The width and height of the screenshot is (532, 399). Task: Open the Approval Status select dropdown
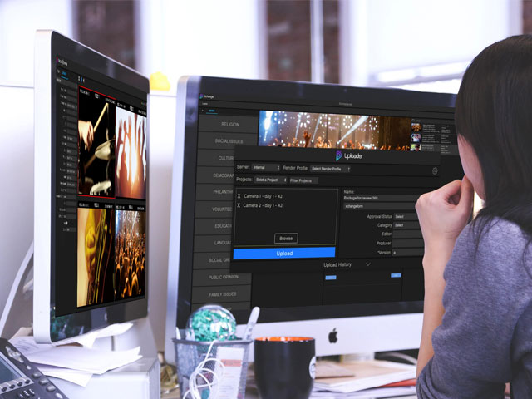coord(407,216)
